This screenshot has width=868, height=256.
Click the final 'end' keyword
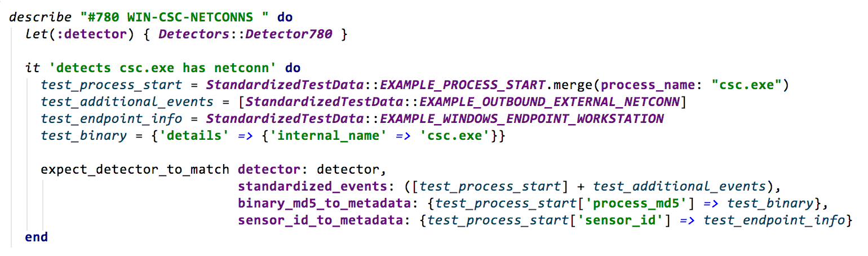click(36, 237)
